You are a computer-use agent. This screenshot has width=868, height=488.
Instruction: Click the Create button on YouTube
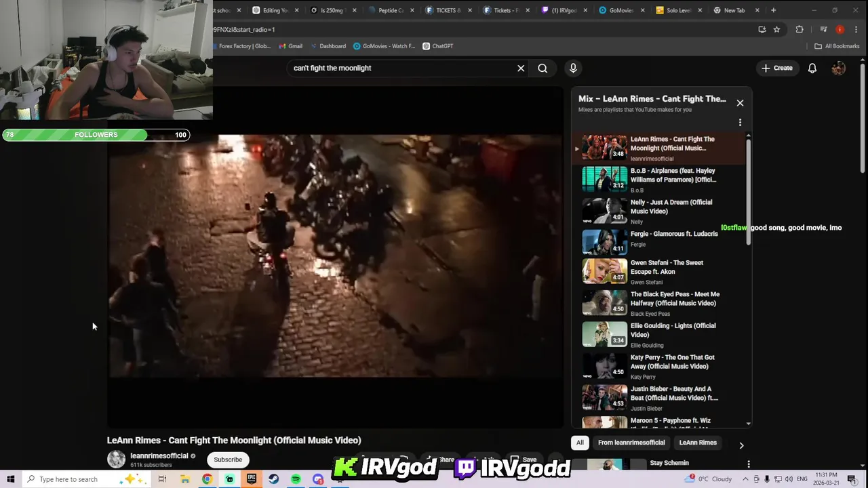click(x=777, y=68)
